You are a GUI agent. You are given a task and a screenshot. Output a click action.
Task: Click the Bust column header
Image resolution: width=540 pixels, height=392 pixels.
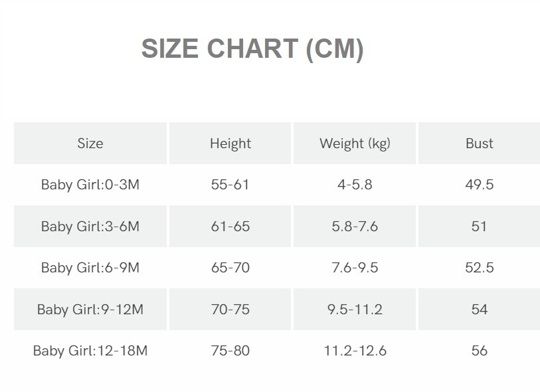tap(480, 143)
